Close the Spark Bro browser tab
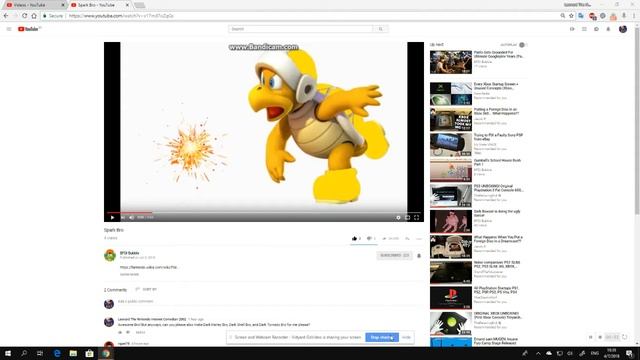Screen dimensions: 640x360 click(x=127, y=5)
